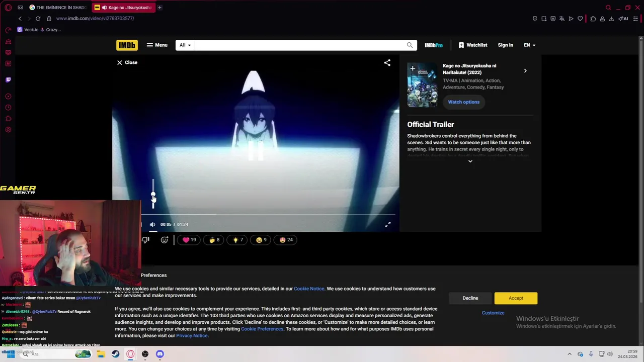
Task: Take a snapshot with capture icon
Action: pos(544,19)
